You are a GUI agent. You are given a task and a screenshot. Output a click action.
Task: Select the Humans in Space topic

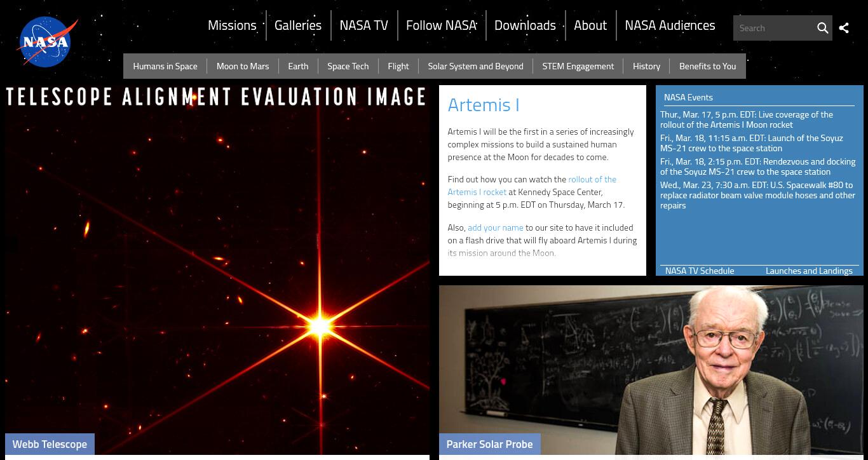(165, 66)
